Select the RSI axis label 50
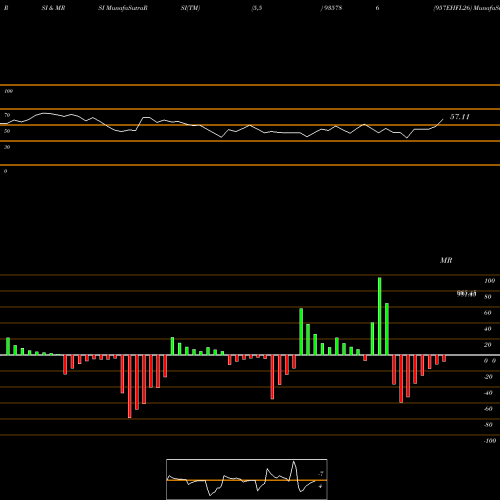This screenshot has width=500, height=500. pyautogui.click(x=7, y=131)
